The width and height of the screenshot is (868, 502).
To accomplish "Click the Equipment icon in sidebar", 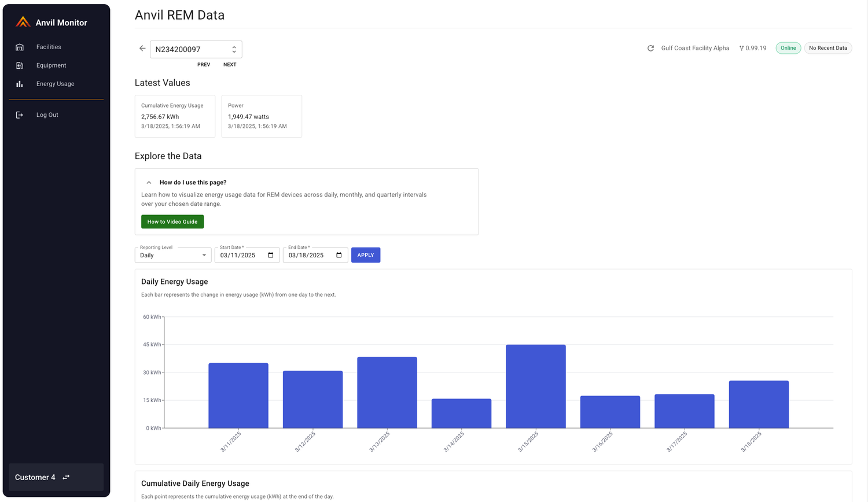I will 20,65.
